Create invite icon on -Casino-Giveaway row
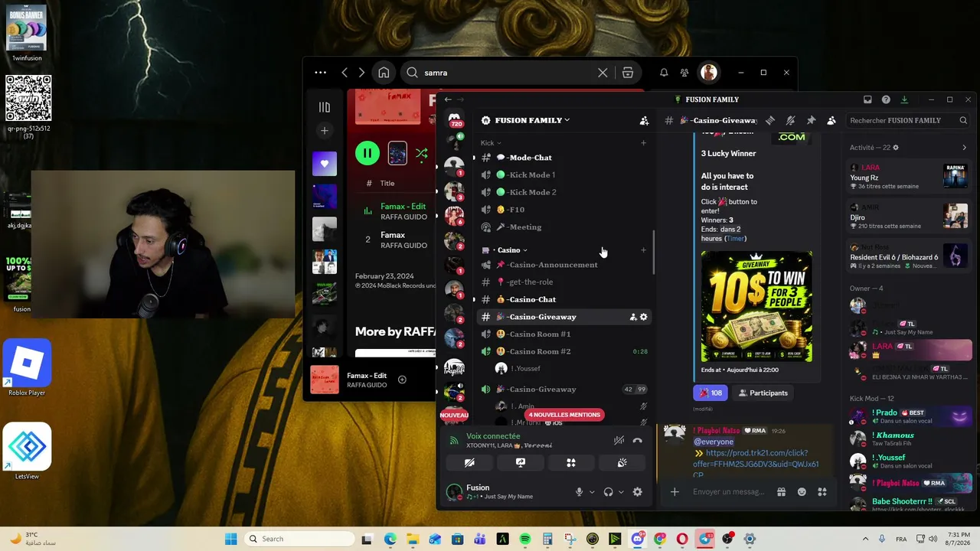This screenshot has width=980, height=551. click(x=632, y=317)
